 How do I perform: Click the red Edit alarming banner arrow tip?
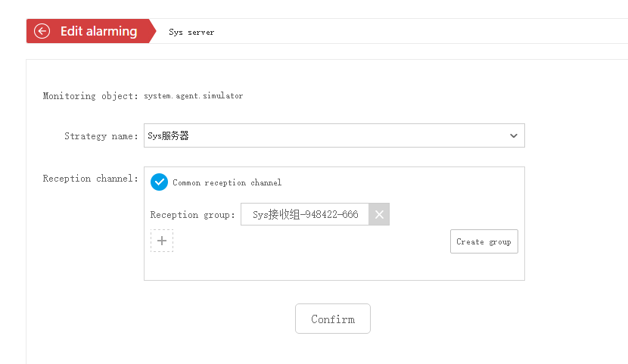click(x=151, y=31)
